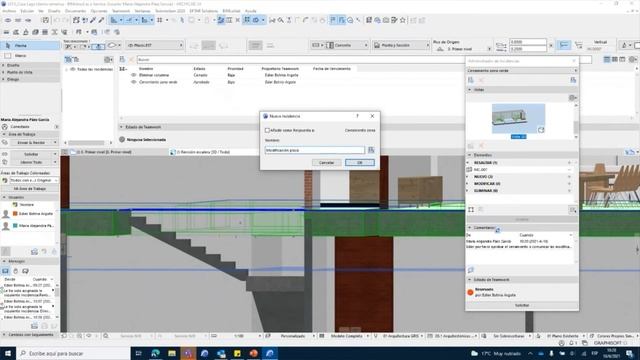Click Solicitar at bottom of issue panel

click(522, 305)
